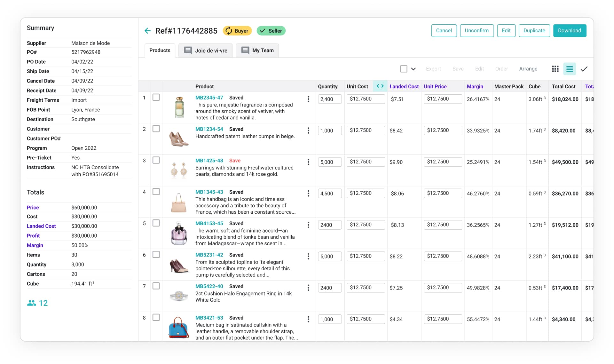Screen dimensions: 614x364
Task: Open the Seller status badge
Action: pyautogui.click(x=271, y=31)
